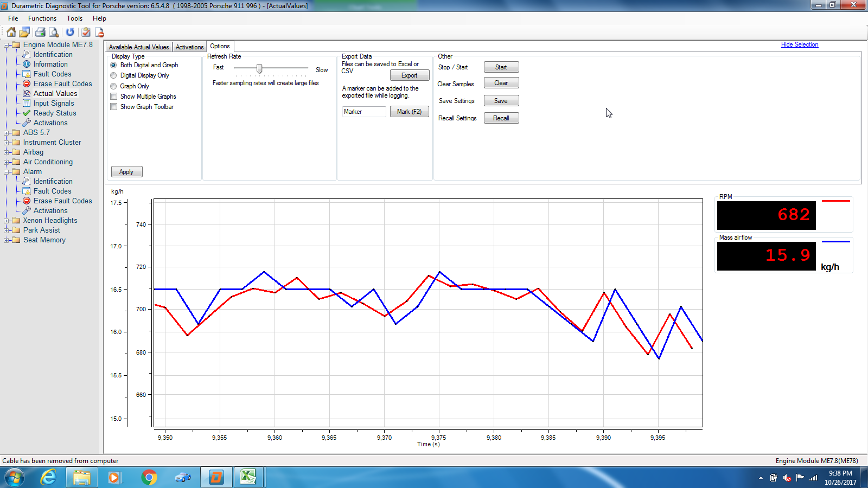The width and height of the screenshot is (868, 488).
Task: Click the document with red minus icon
Action: click(99, 33)
